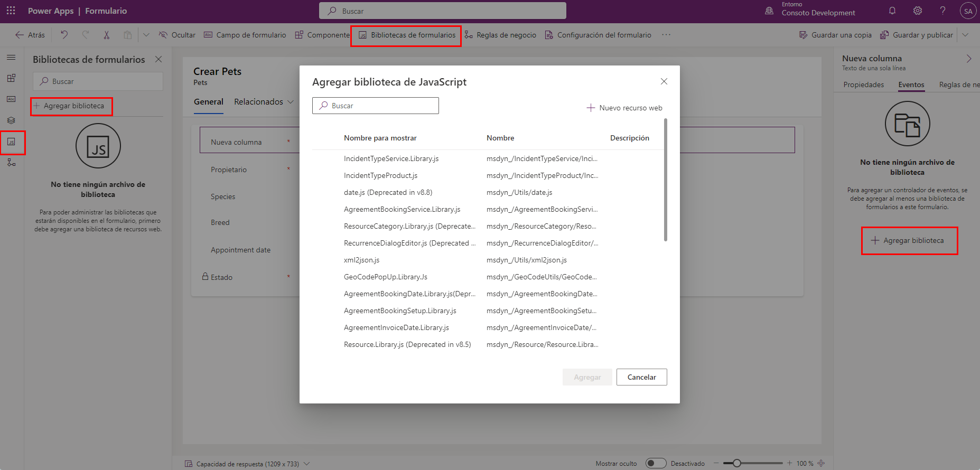Open settings gear icon

pyautogui.click(x=918, y=11)
